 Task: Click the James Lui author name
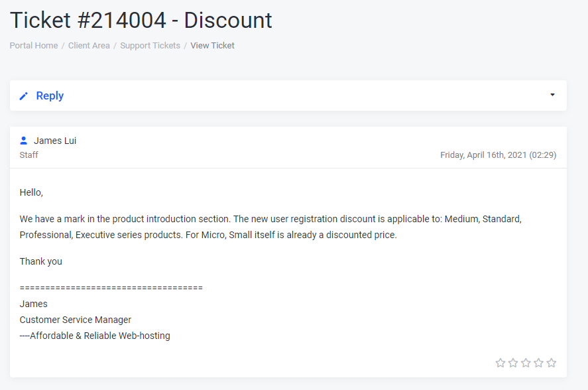[55, 141]
